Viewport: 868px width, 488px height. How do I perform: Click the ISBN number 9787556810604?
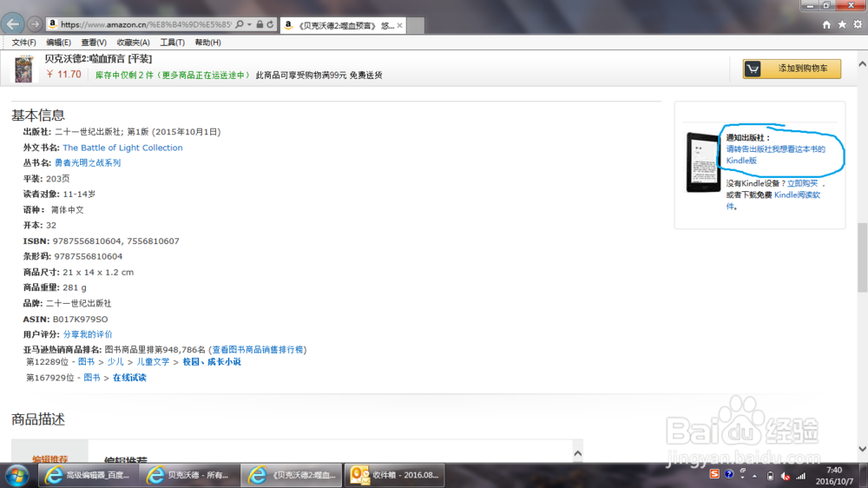pos(87,241)
